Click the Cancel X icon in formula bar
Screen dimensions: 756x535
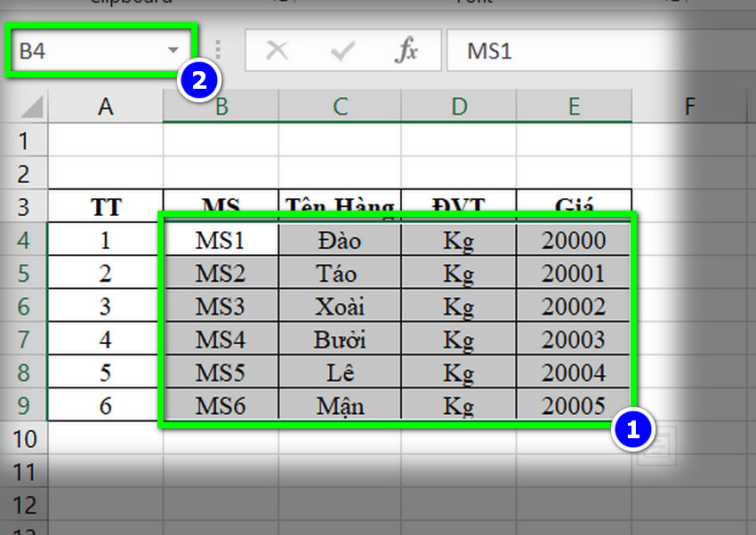(277, 50)
